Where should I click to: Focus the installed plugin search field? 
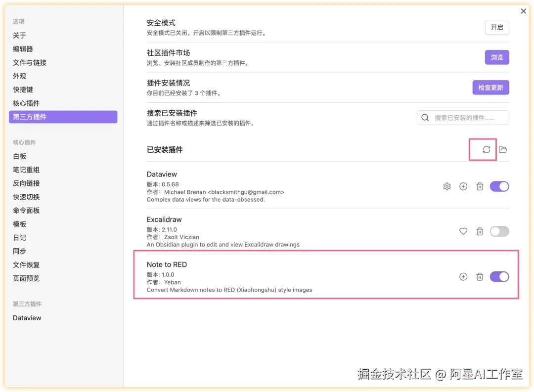tap(463, 118)
